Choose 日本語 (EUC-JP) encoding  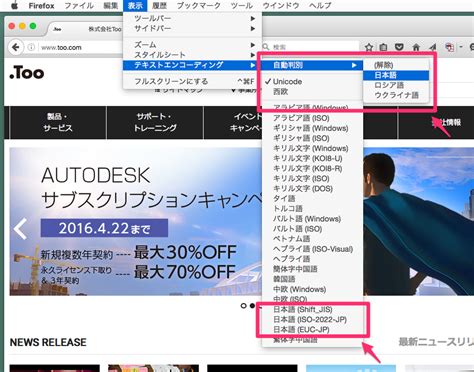pos(312,330)
